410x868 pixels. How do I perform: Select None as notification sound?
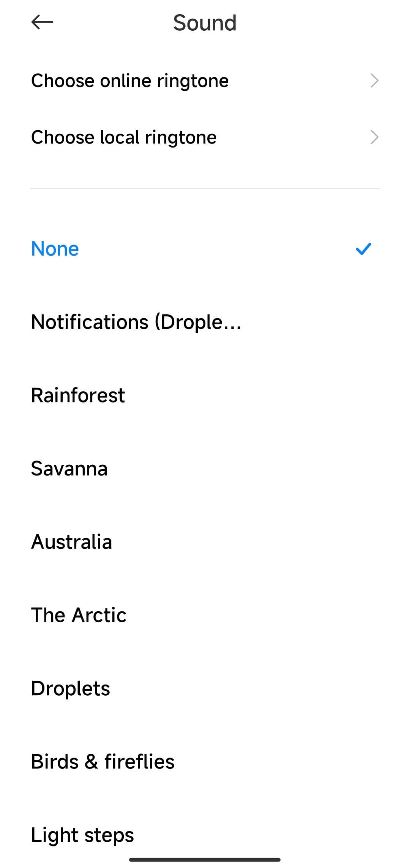[205, 249]
